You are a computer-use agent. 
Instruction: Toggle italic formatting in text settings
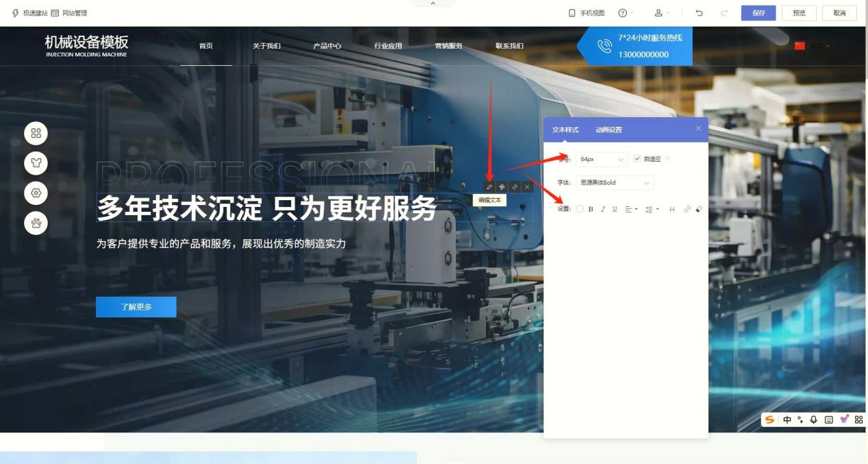tap(603, 209)
